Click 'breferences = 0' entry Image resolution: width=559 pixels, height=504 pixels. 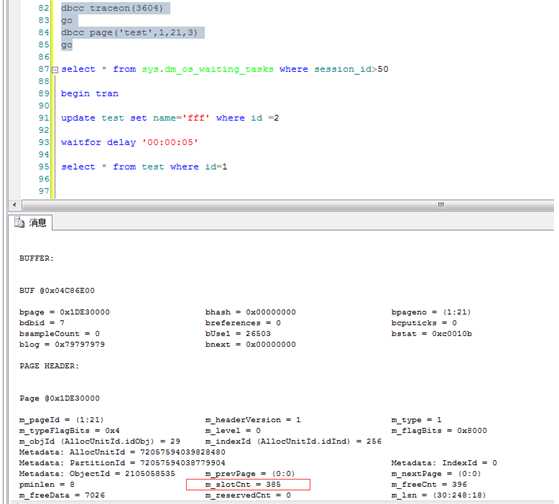point(243,323)
